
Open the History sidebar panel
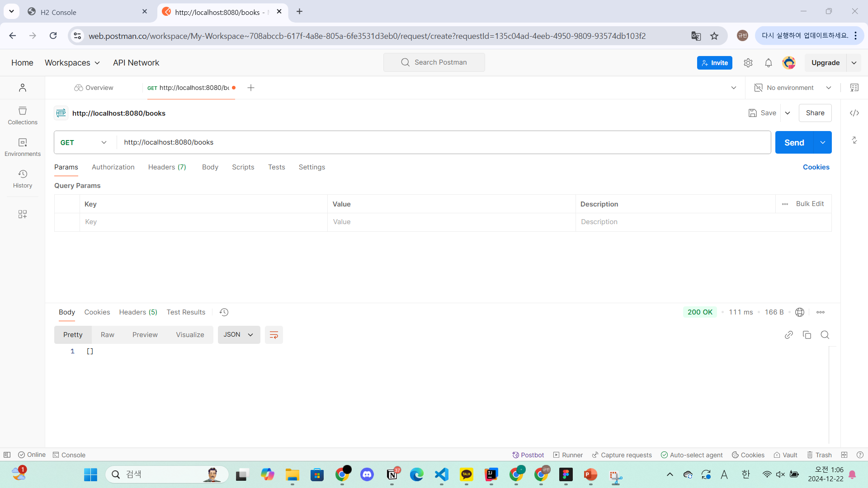23,179
